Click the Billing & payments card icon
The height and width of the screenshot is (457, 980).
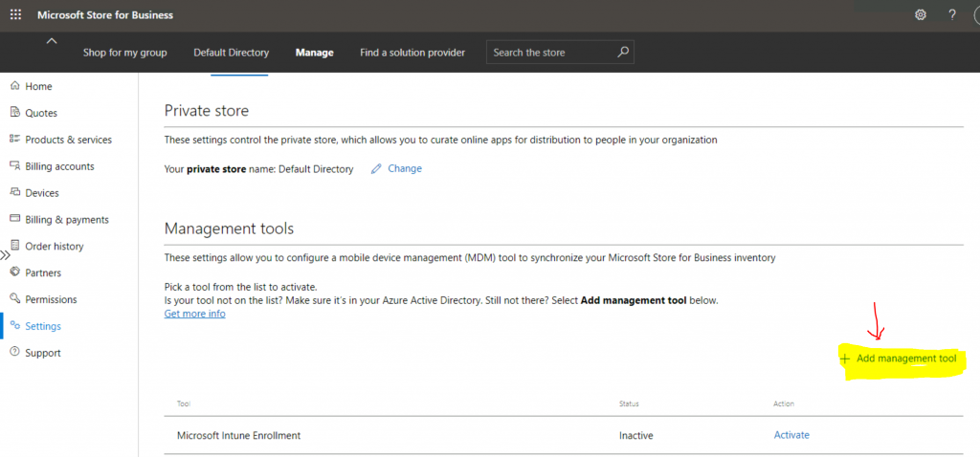15,219
